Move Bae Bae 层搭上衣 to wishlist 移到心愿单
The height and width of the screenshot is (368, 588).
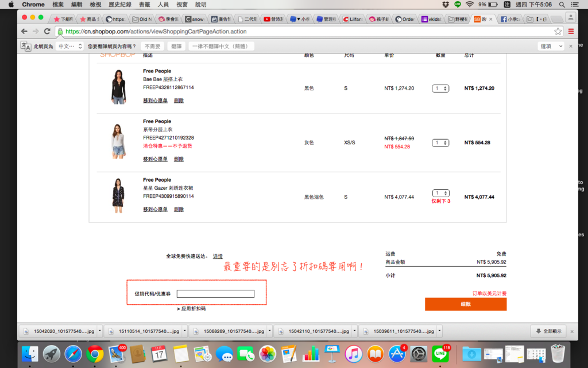pos(155,101)
